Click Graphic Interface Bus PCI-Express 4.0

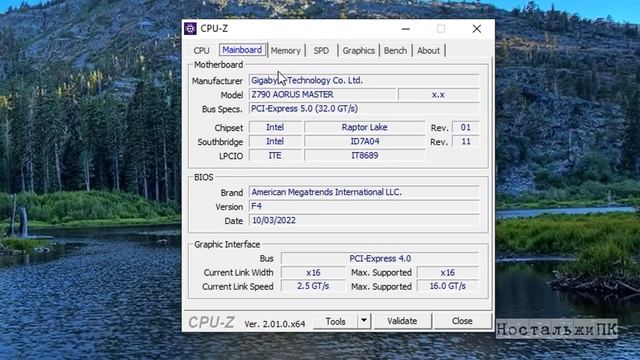pyautogui.click(x=380, y=258)
